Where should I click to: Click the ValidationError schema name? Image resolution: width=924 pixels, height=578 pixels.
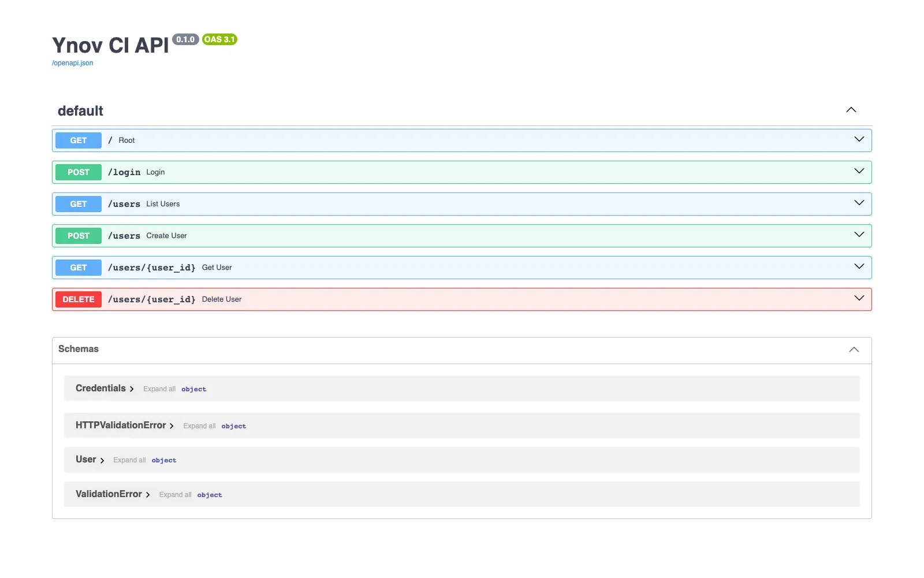(x=109, y=494)
